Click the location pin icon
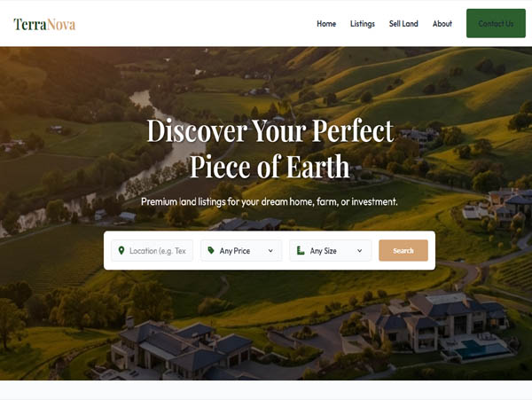The width and height of the screenshot is (532, 400). coord(121,251)
